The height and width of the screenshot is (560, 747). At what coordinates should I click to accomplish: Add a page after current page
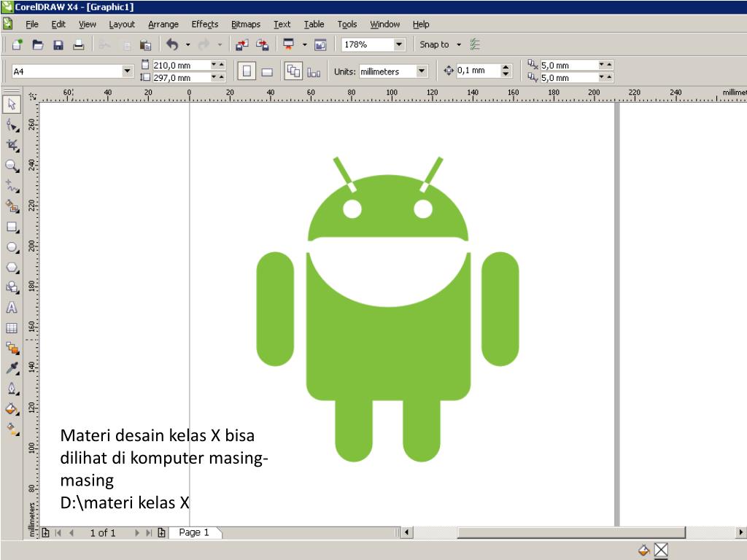click(161, 532)
